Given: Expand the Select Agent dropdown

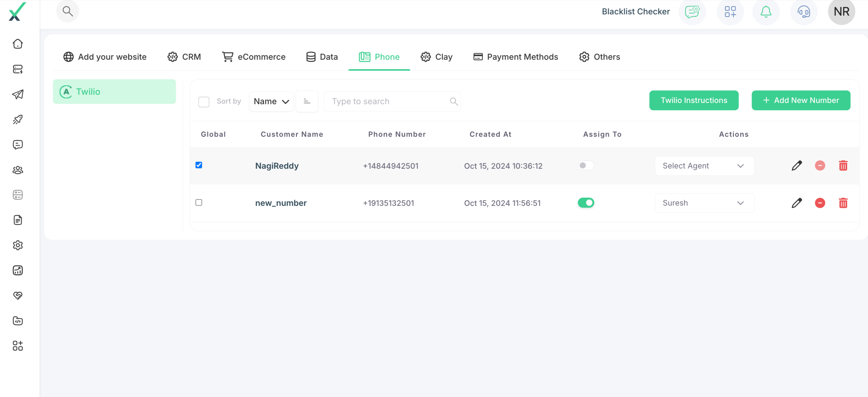Looking at the screenshot, I should [704, 166].
